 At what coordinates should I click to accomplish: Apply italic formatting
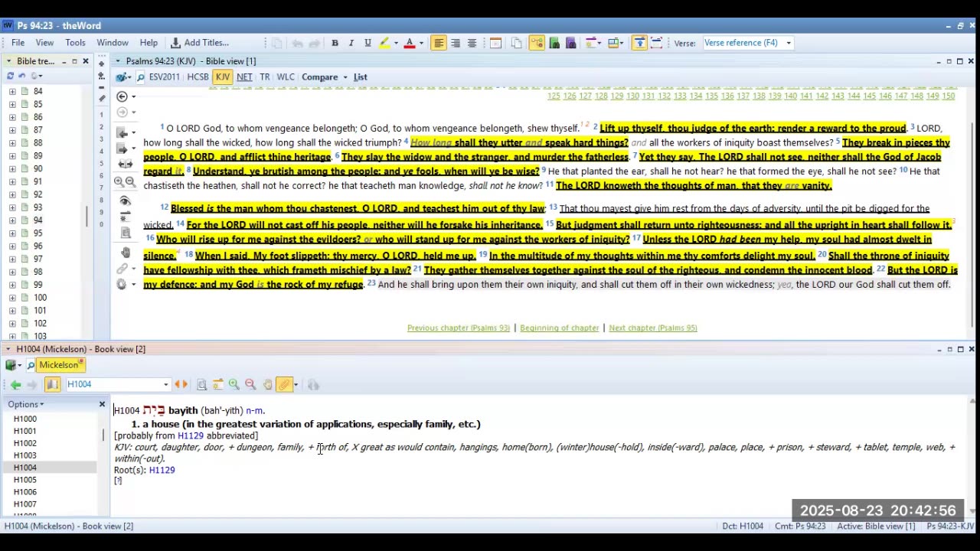(x=351, y=43)
